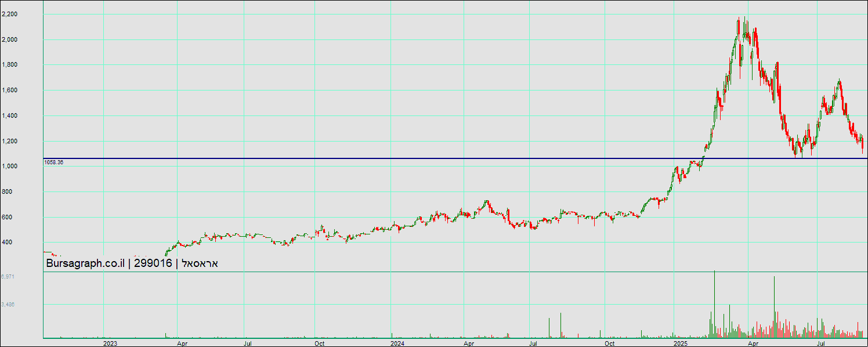The image size is (868, 347).
Task: Click the 600 price axis label
Action: point(7,218)
